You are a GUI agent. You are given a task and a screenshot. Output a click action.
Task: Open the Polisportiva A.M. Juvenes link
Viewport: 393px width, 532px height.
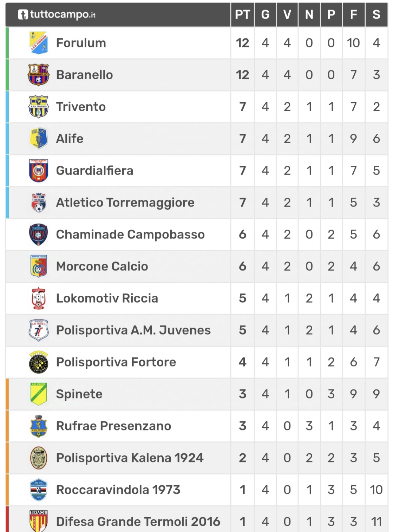pos(133,330)
